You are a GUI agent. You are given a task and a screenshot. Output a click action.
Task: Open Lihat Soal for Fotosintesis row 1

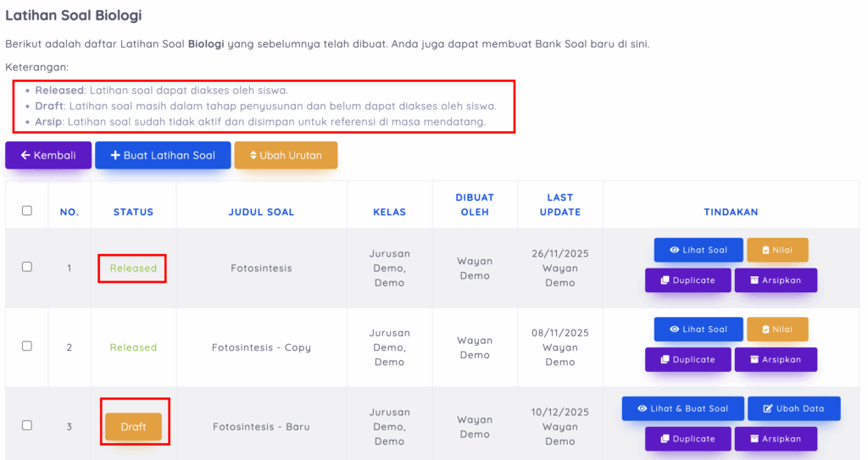click(x=698, y=250)
